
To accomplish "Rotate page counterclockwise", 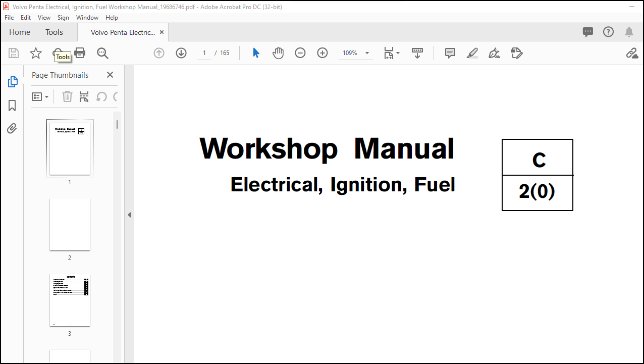I will coord(101,96).
